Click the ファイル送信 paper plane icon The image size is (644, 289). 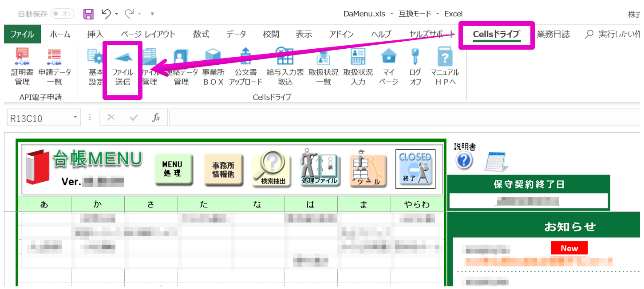coord(122,58)
